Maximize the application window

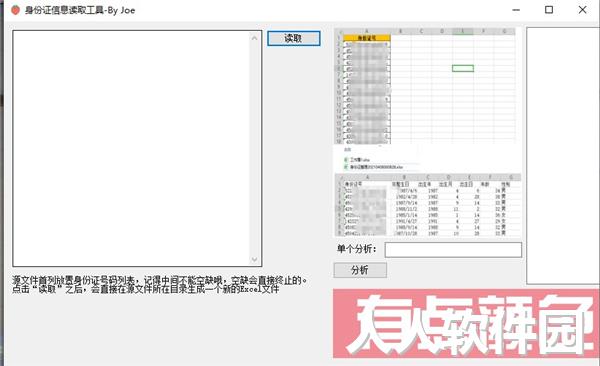point(549,10)
